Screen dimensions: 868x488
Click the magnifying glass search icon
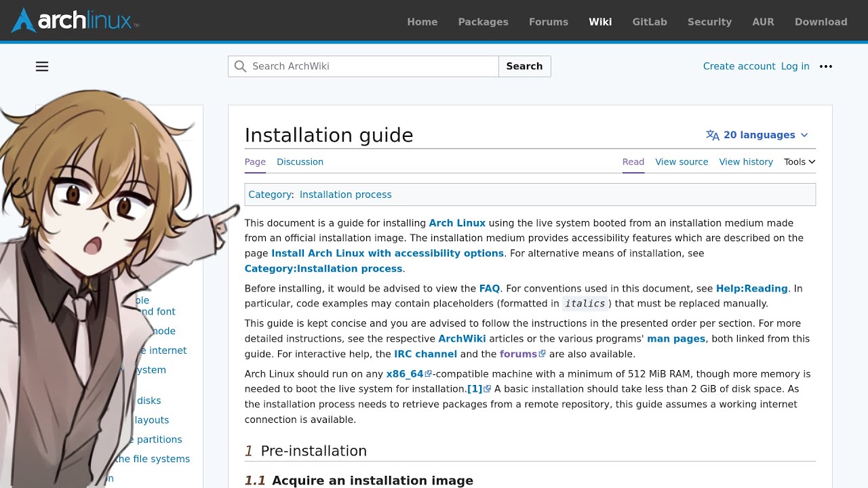pos(240,66)
